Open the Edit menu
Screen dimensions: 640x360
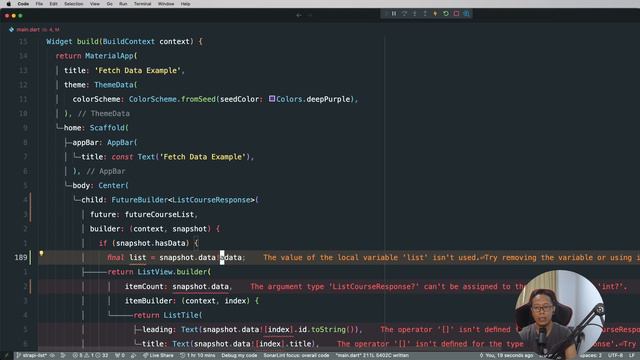[x=53, y=4]
